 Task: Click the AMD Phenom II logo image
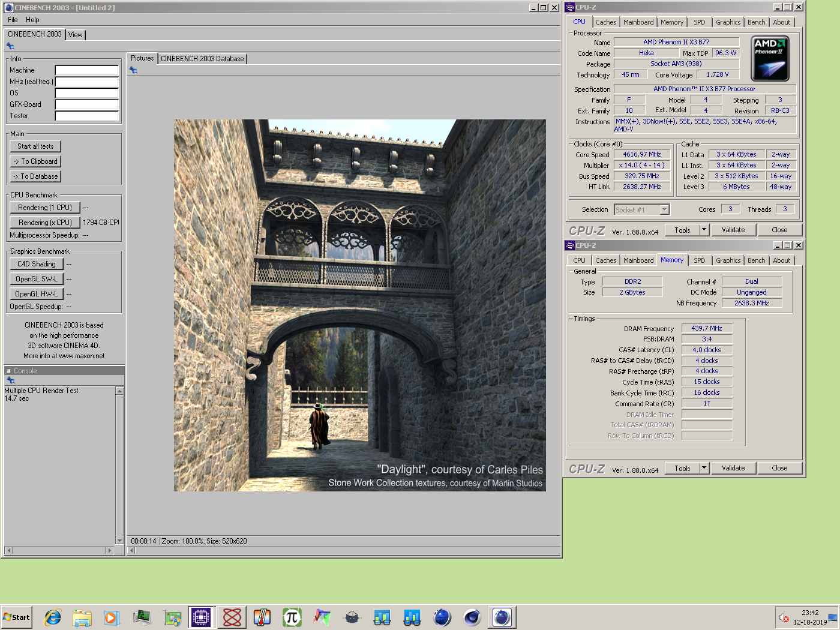(x=770, y=58)
